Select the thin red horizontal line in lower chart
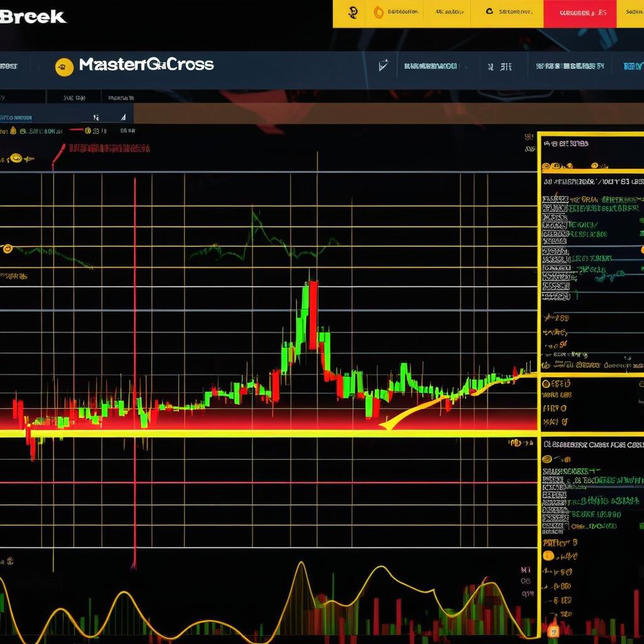This screenshot has height=644, width=644. 269,482
